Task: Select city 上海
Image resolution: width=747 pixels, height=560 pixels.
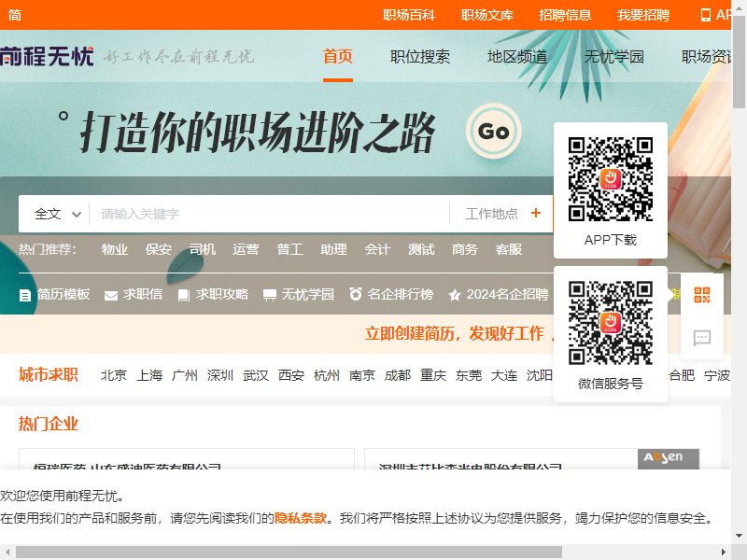Action: (149, 375)
